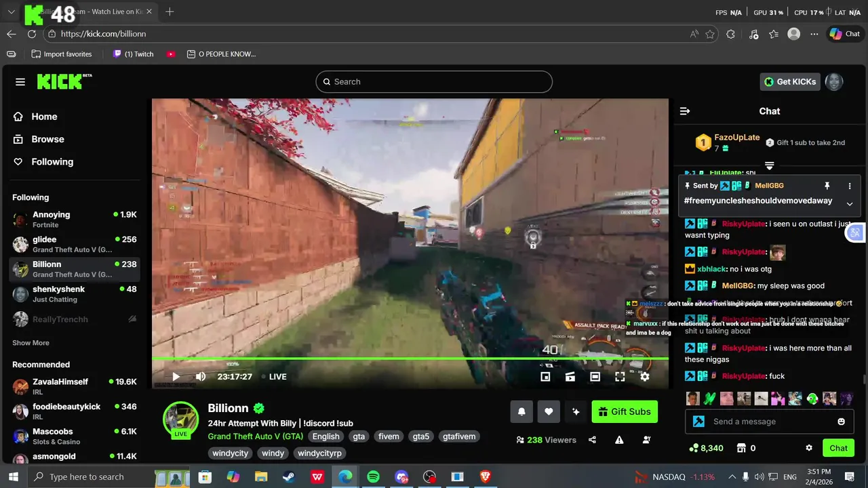
Task: Open the emoji picker smiley icon
Action: [842, 422]
